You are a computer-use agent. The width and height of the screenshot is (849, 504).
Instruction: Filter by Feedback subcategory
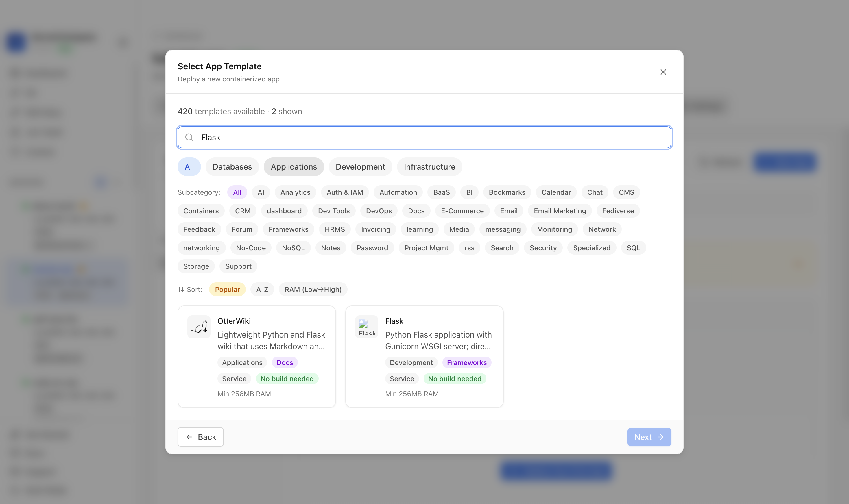click(x=199, y=229)
